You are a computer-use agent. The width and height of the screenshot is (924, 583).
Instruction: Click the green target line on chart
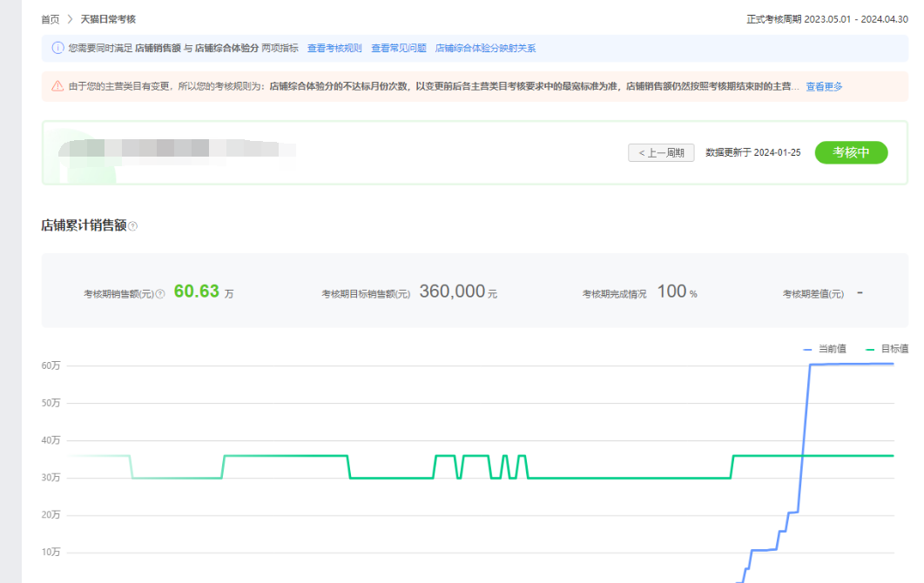click(610, 478)
